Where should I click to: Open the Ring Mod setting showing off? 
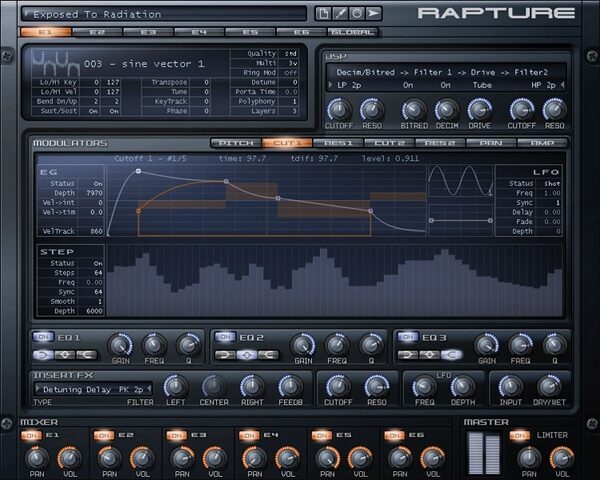click(x=290, y=73)
